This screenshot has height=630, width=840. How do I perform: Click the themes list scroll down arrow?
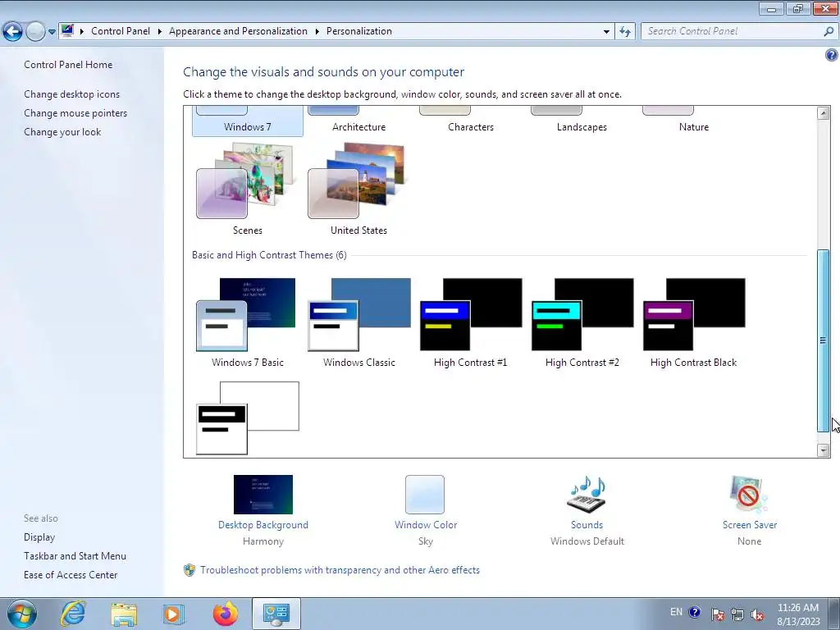point(824,450)
